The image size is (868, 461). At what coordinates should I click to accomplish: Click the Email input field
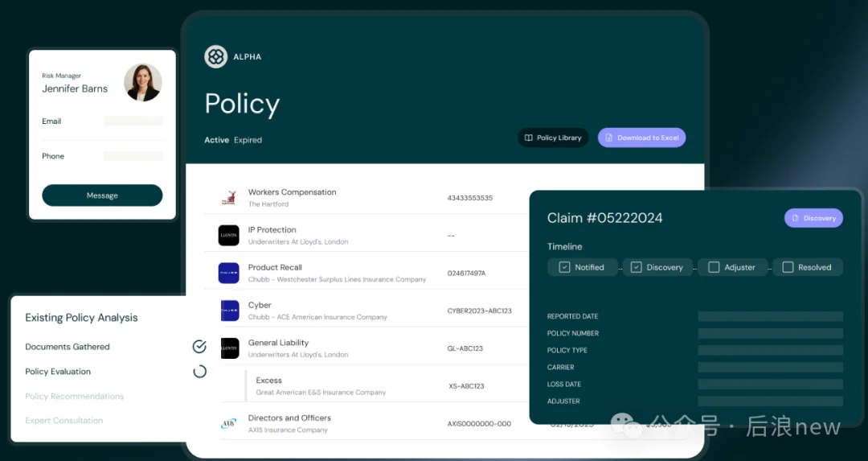click(133, 121)
